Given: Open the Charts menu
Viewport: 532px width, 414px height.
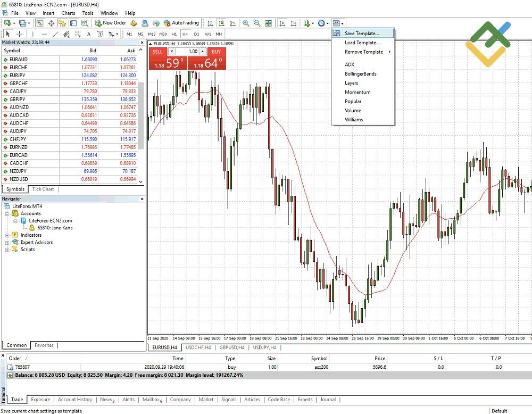Looking at the screenshot, I should coord(68,13).
